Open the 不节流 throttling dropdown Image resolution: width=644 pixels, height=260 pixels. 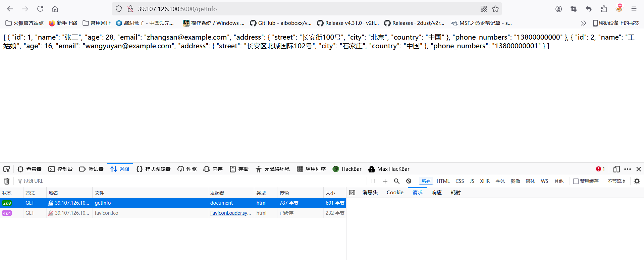click(616, 181)
